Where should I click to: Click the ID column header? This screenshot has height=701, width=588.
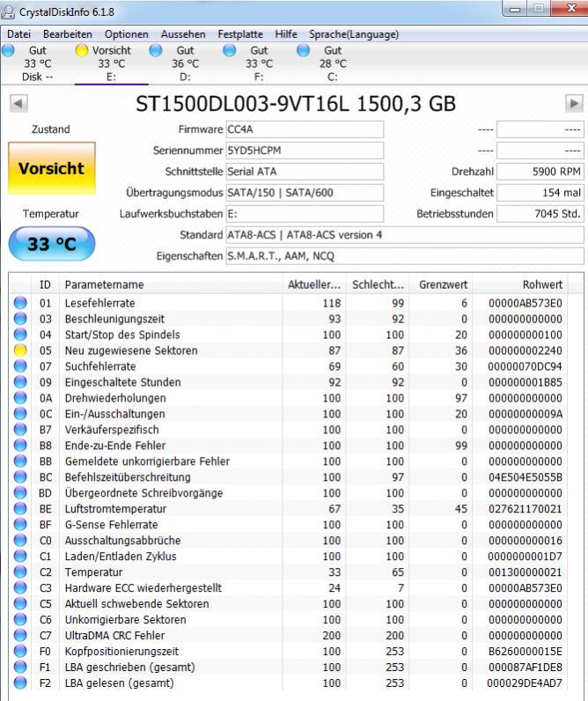click(x=45, y=284)
